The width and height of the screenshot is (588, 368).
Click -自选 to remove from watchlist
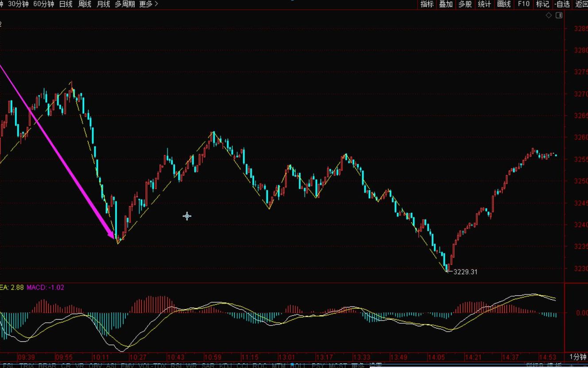point(562,4)
